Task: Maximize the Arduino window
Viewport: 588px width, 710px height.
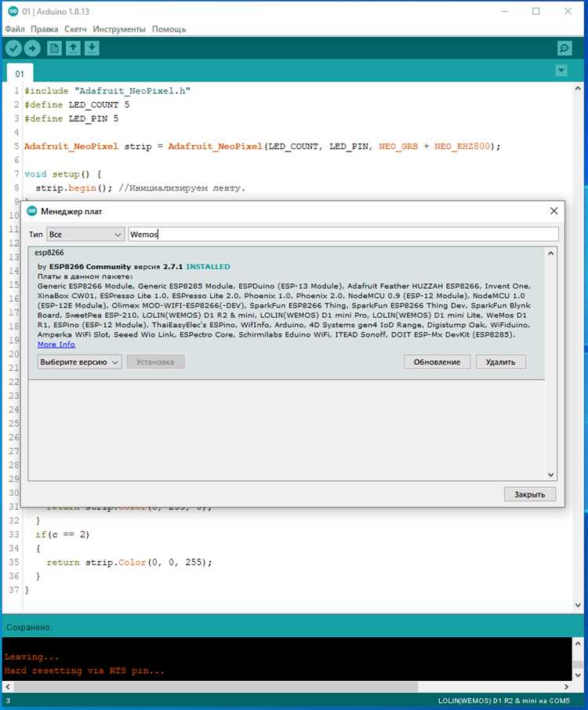Action: (x=536, y=11)
